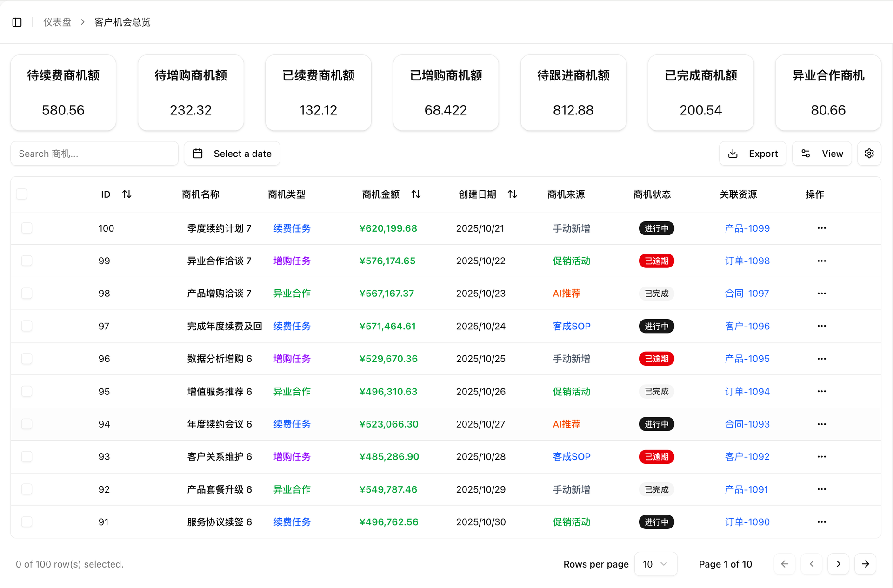The width and height of the screenshot is (893, 588).
Task: Open linked resource 订单-1098
Action: (747, 261)
